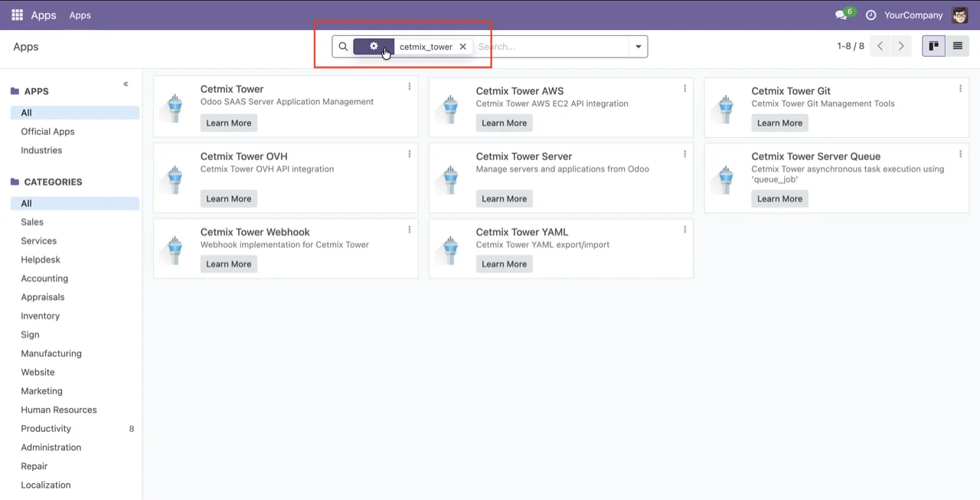Screen dimensions: 980x500
Task: Click the gear icon in the cetmix_tower filter tag
Action: 374,47
